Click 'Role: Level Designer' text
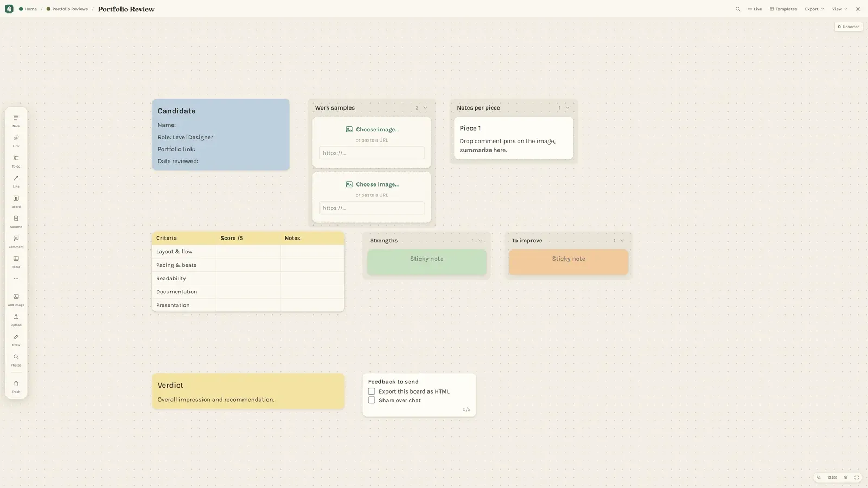 pos(185,137)
